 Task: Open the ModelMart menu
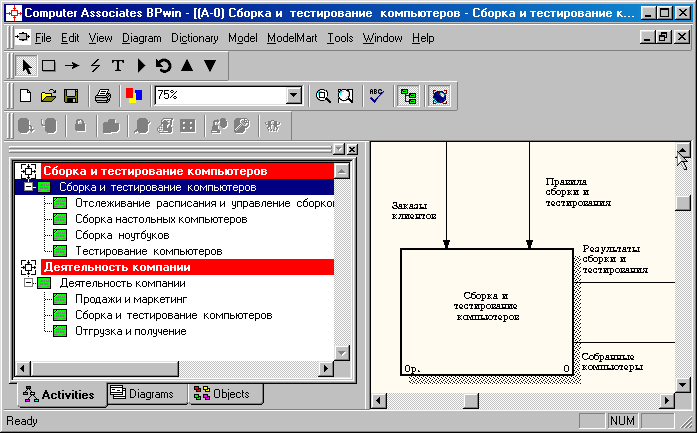coord(292,38)
